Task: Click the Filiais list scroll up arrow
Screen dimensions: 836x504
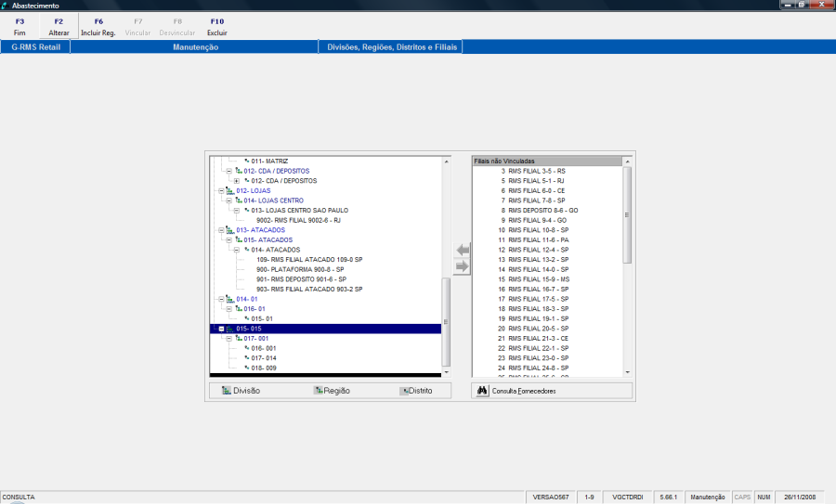Action: click(x=627, y=162)
